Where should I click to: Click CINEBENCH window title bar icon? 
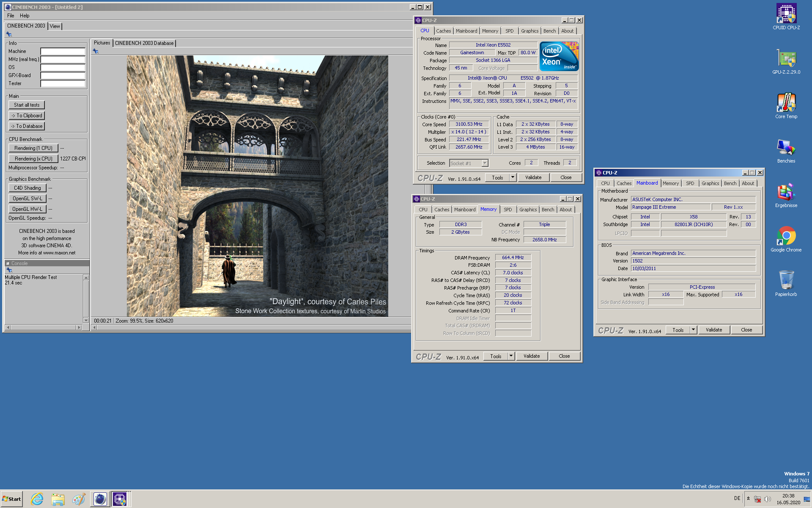pyautogui.click(x=8, y=7)
